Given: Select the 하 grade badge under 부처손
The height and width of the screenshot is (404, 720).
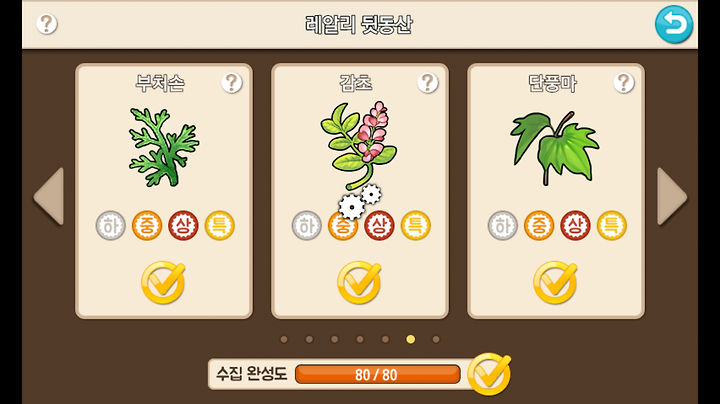Looking at the screenshot, I should click(x=111, y=225).
